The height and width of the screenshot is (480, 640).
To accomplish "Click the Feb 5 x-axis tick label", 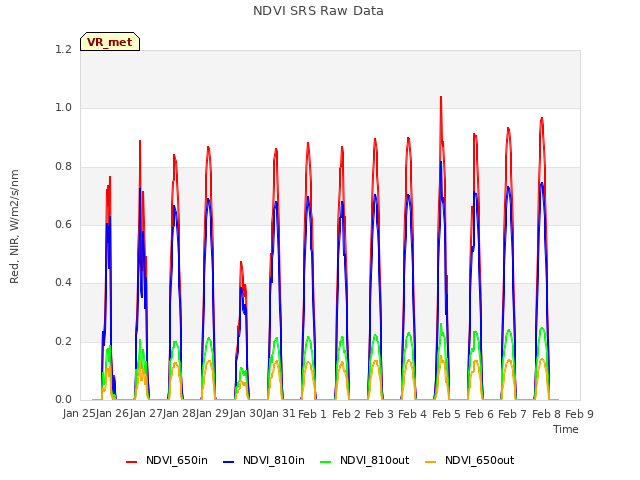I will pyautogui.click(x=446, y=414).
